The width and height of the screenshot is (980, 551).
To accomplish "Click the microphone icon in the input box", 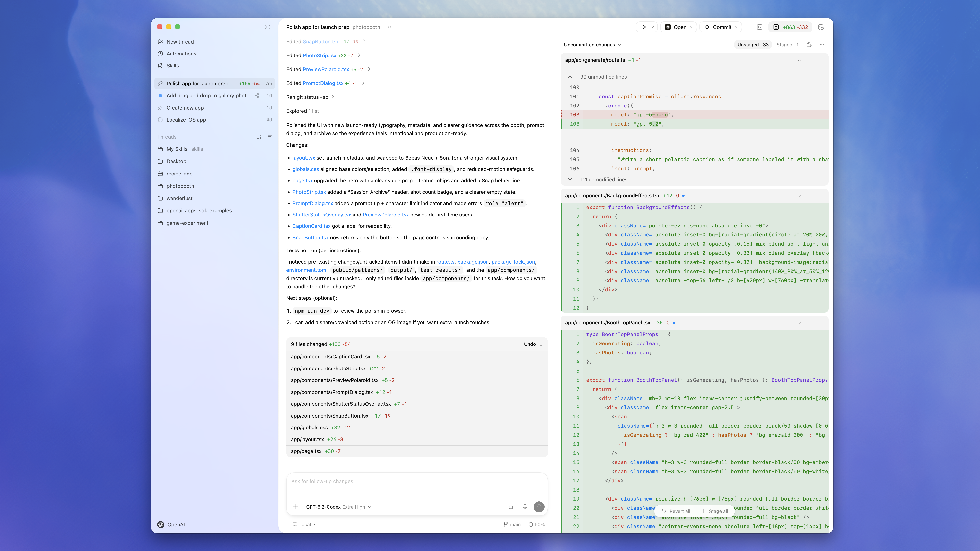I will point(525,507).
